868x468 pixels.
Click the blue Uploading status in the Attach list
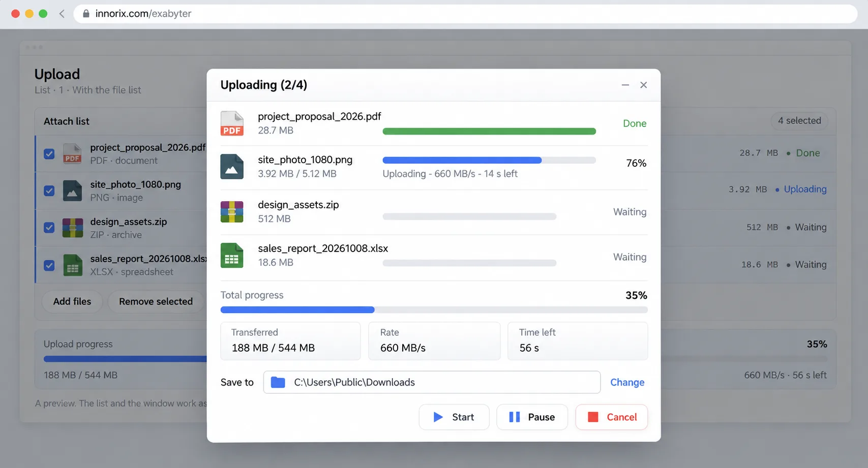click(805, 189)
